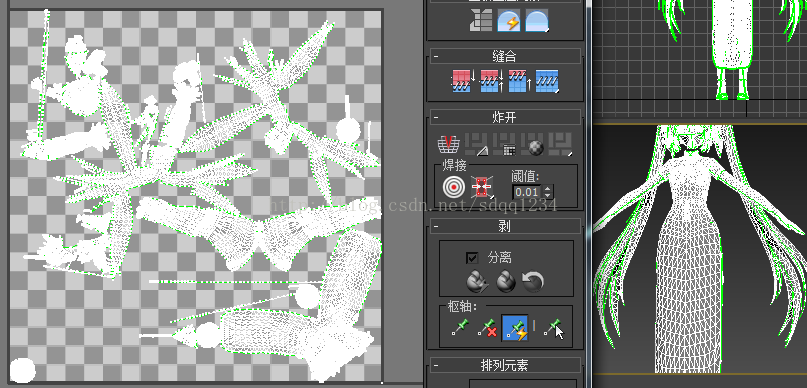Viewport: 807px width, 388px height.
Task: Collapse the 缝合 (Stitch) rollout
Action: tap(436, 56)
